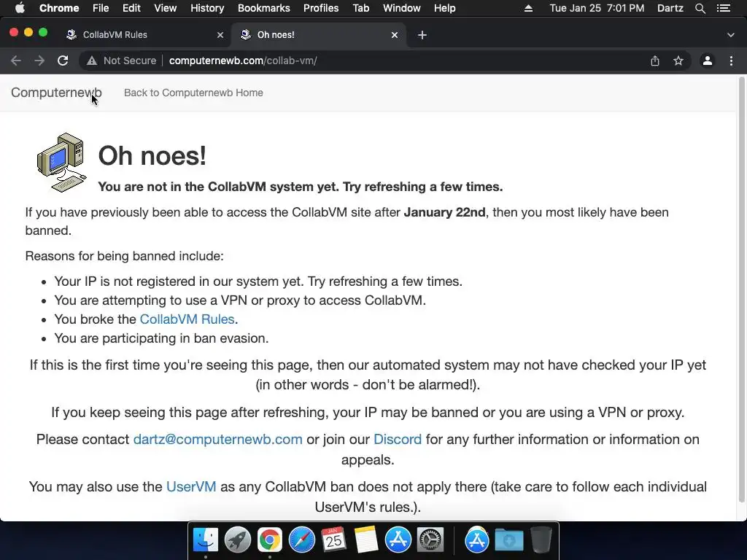Open Chrome's three-dot menu
Image resolution: width=747 pixels, height=560 pixels.
[731, 61]
